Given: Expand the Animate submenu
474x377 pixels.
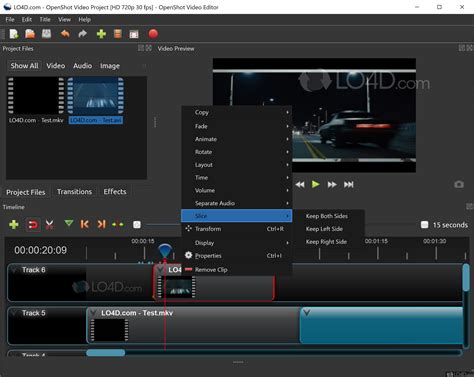Looking at the screenshot, I should 237,139.
